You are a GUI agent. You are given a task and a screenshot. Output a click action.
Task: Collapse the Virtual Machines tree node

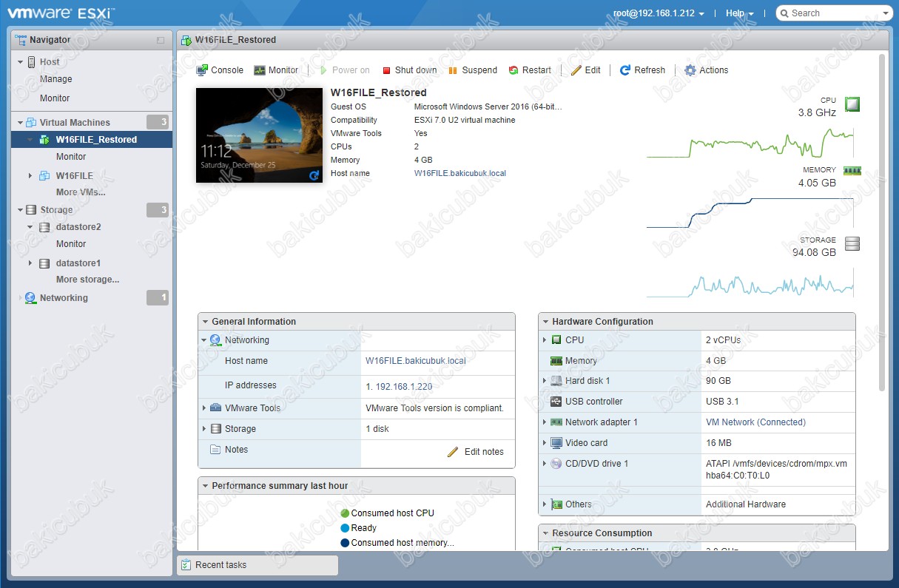[21, 123]
